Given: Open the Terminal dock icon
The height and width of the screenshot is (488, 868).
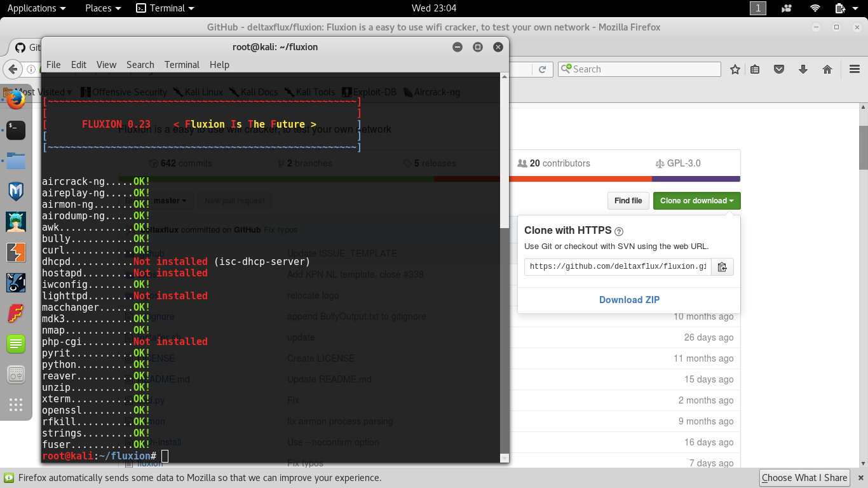Looking at the screenshot, I should (x=16, y=130).
